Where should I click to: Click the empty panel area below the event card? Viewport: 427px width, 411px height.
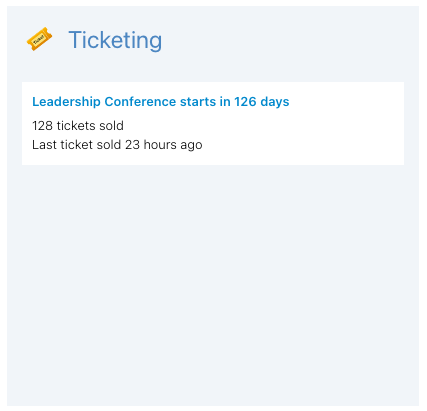pyautogui.click(x=213, y=283)
